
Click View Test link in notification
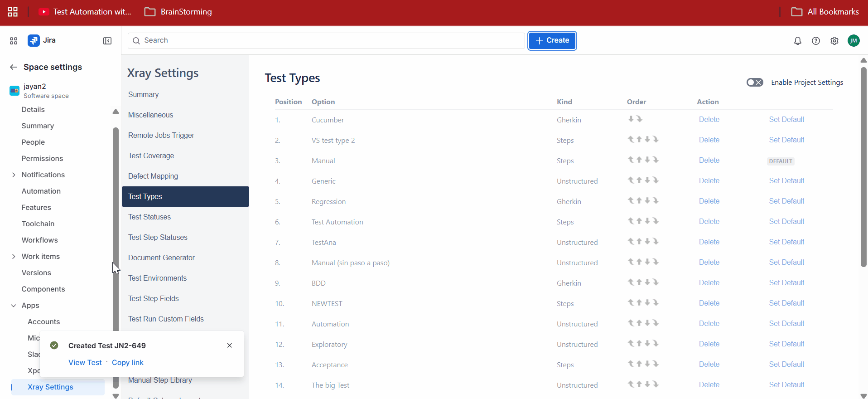pyautogui.click(x=85, y=362)
